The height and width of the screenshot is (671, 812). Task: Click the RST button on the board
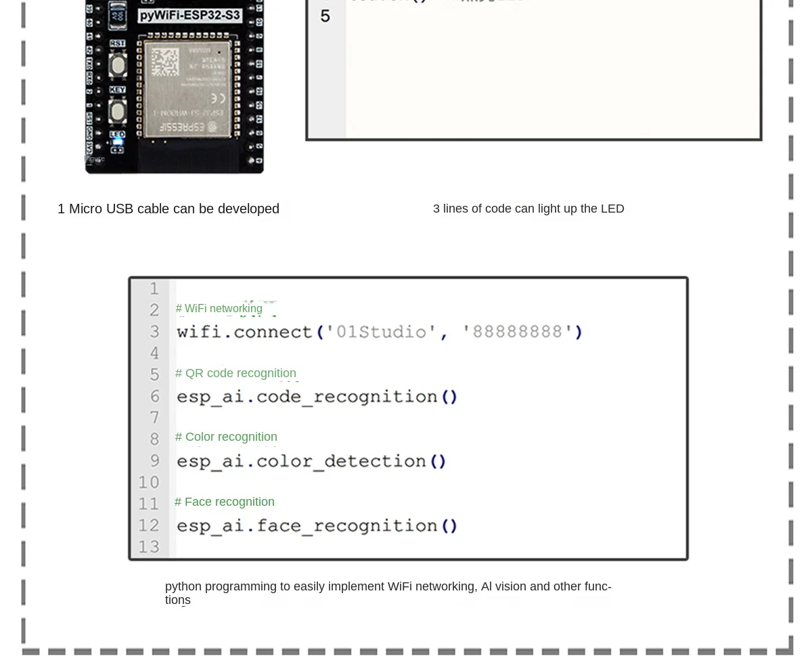118,65
